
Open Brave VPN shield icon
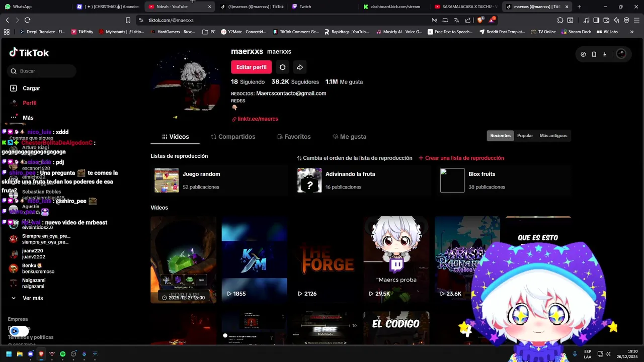(x=626, y=20)
